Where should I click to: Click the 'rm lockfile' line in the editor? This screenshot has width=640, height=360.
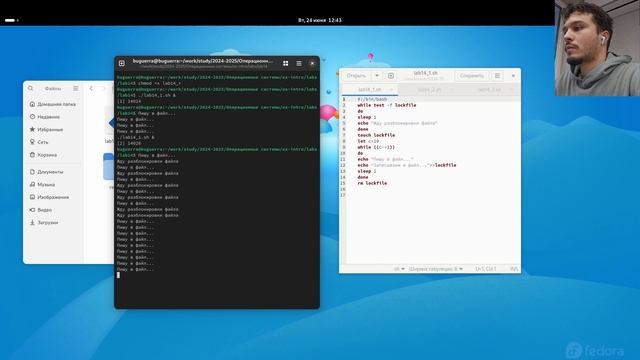[372, 183]
